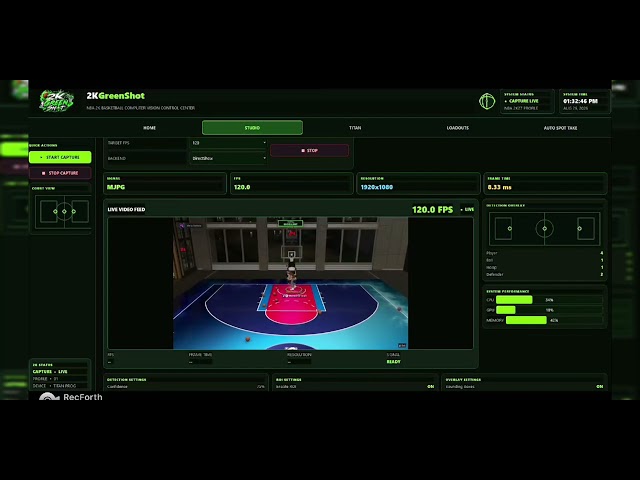Viewport: 640px width, 480px height.
Task: Select the Studio tab
Action: coord(252,127)
